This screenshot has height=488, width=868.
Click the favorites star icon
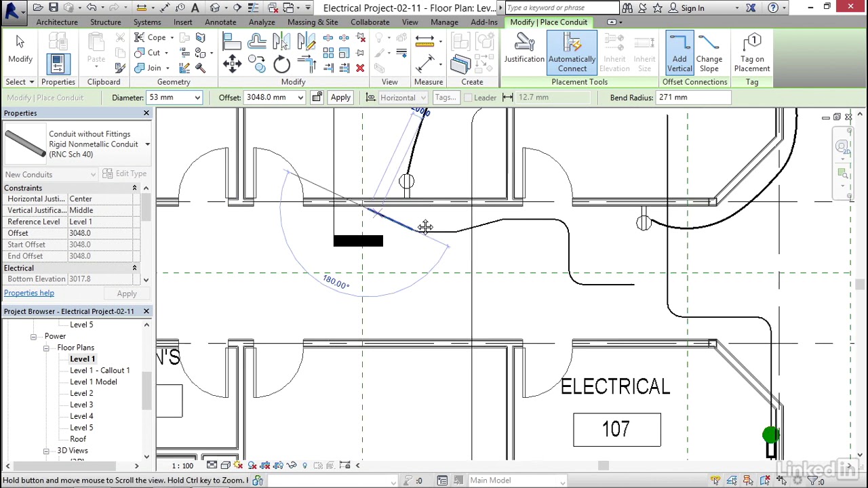pos(658,8)
